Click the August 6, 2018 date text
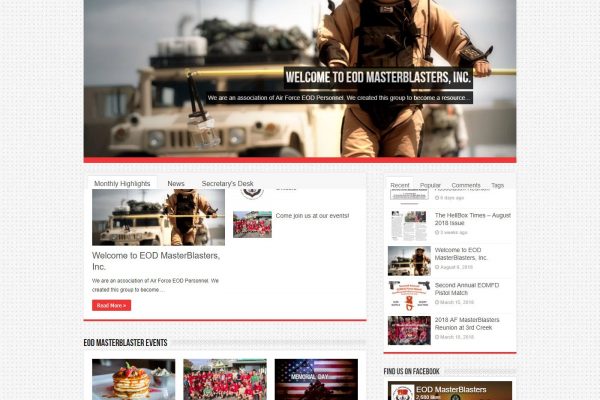This screenshot has width=600, height=400. point(457,267)
